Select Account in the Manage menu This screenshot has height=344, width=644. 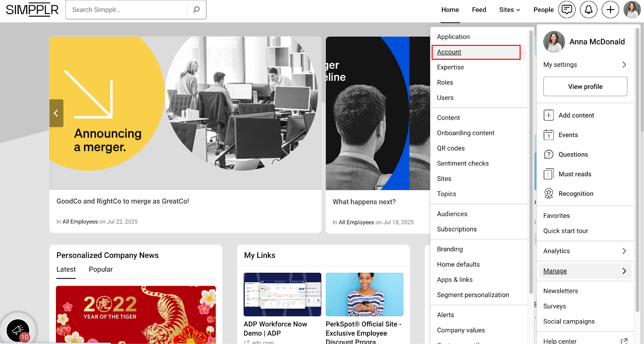(449, 52)
